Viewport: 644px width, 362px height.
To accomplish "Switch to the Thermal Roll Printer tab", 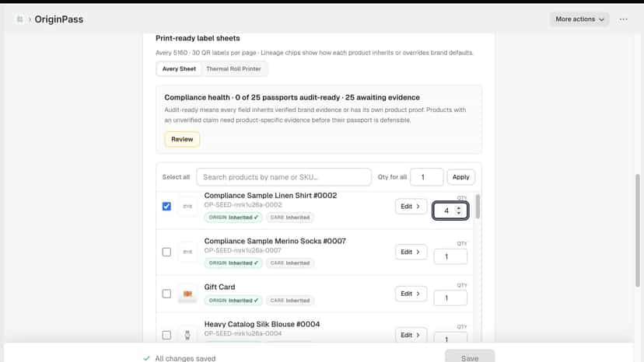I will point(233,69).
